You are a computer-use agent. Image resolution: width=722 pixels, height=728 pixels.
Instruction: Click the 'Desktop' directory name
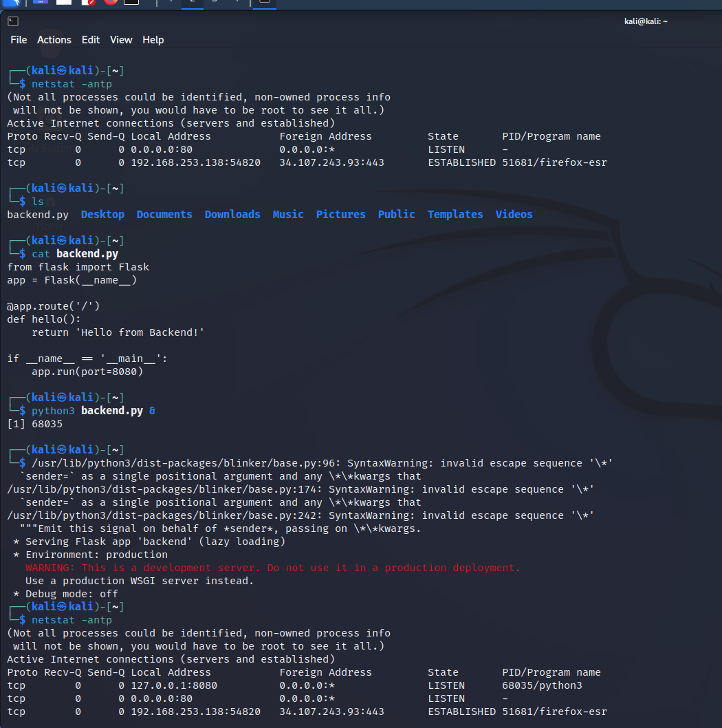click(x=102, y=215)
